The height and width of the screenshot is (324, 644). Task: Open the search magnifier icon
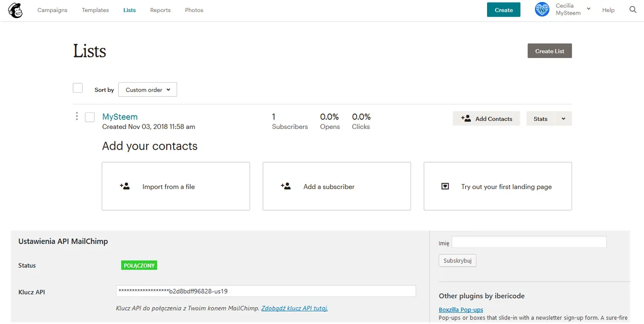click(x=633, y=10)
